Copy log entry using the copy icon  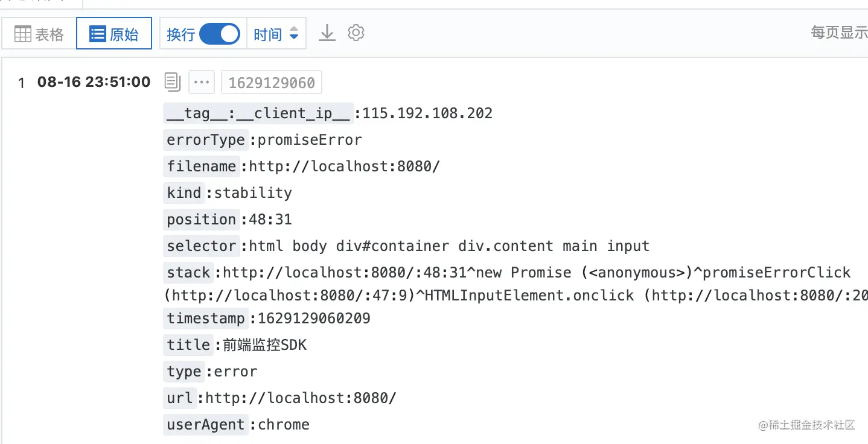click(x=173, y=82)
